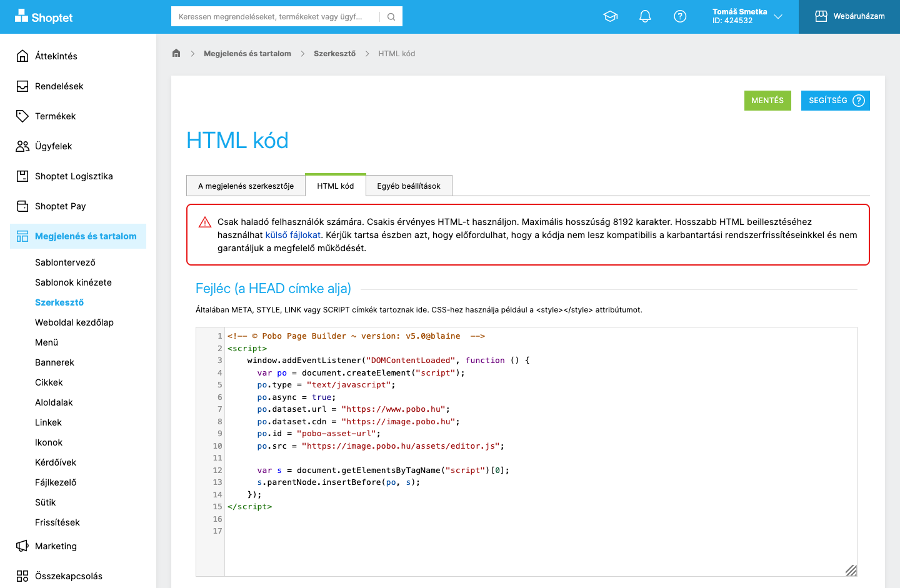900x588 pixels.
Task: Focus the search input field
Action: [276, 17]
